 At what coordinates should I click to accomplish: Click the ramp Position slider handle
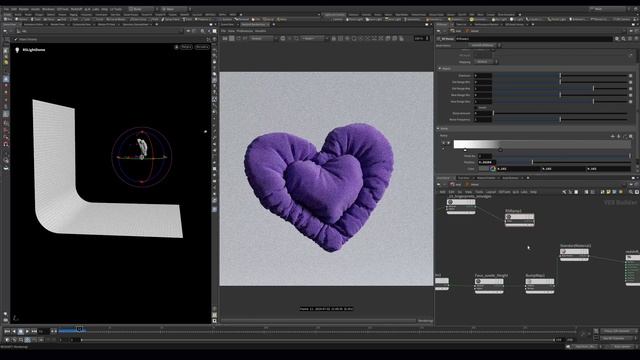(532, 162)
